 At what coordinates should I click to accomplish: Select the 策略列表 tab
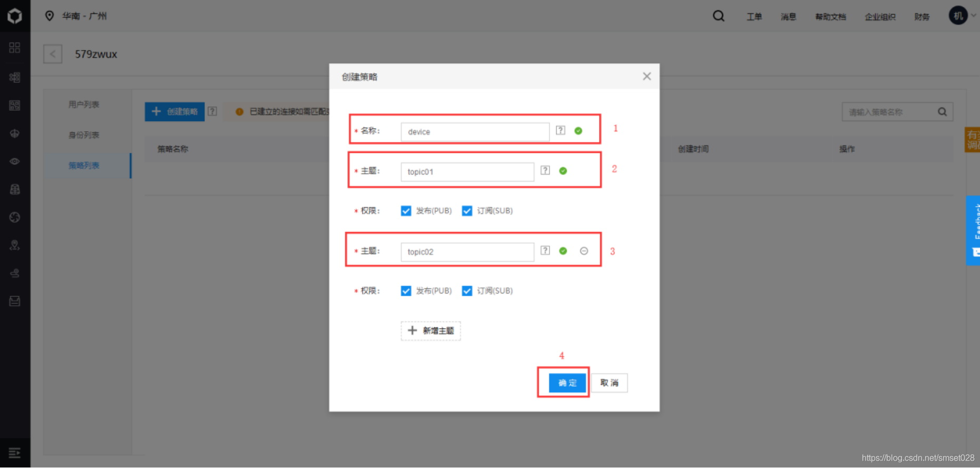(x=84, y=165)
